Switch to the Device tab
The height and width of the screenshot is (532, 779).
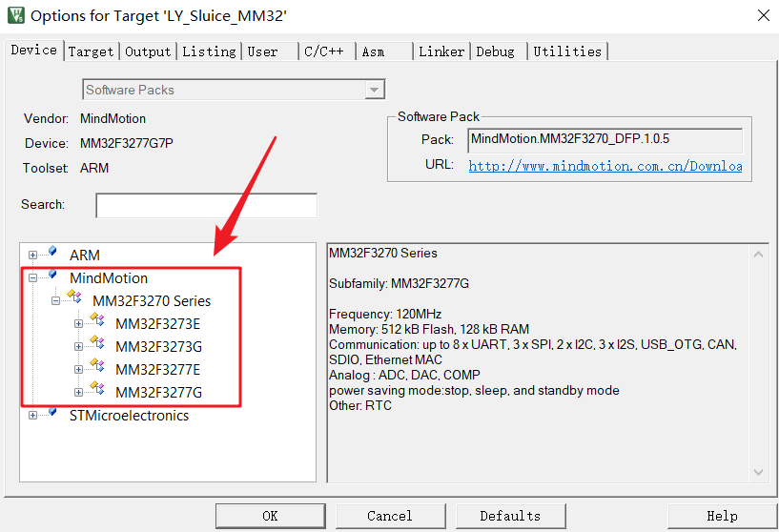point(33,51)
